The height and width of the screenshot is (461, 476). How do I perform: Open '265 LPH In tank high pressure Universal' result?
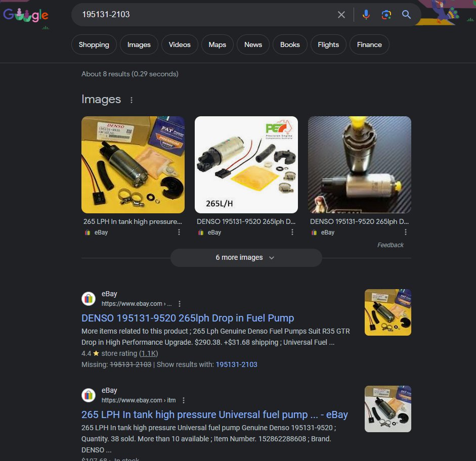pos(214,414)
